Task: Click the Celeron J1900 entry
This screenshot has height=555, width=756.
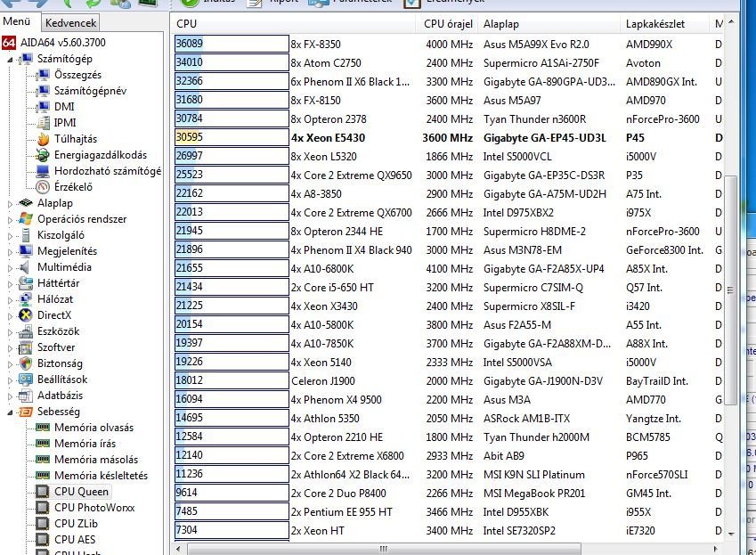Action: tap(322, 380)
